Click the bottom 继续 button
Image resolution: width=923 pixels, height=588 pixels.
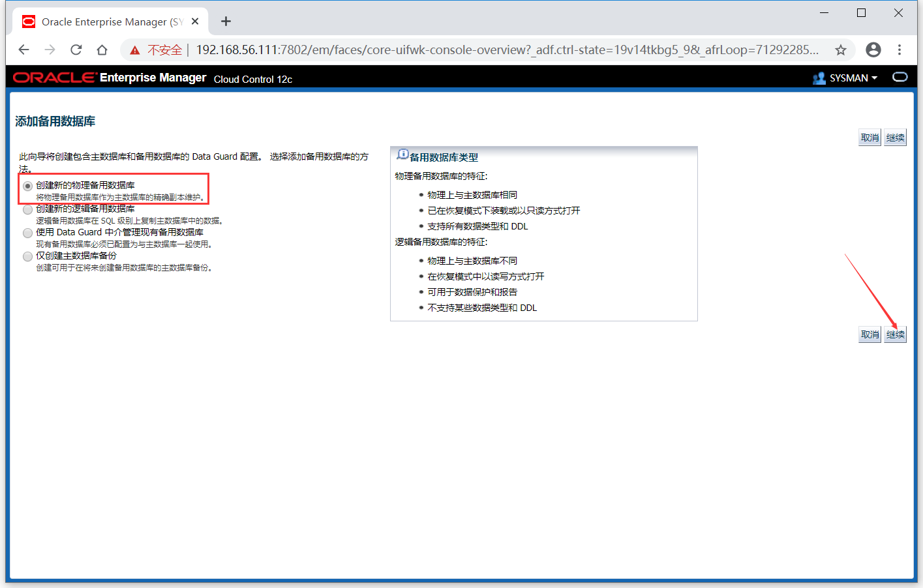coord(895,334)
